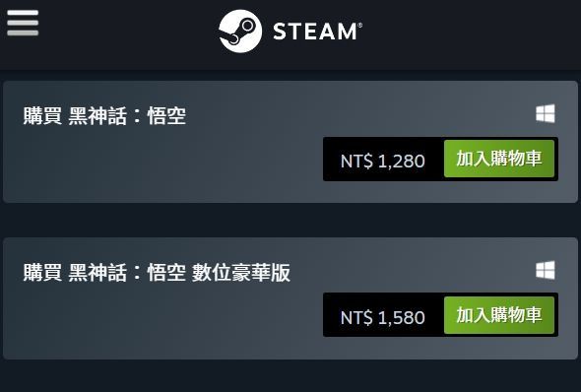Click the black price box around NT$ 1,580

tap(383, 315)
